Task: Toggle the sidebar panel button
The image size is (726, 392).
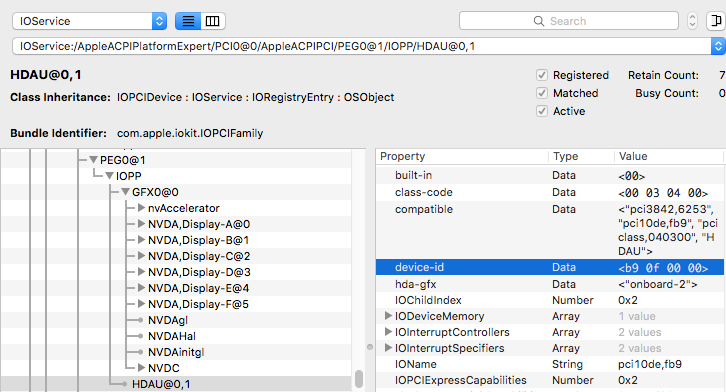Action: click(716, 21)
